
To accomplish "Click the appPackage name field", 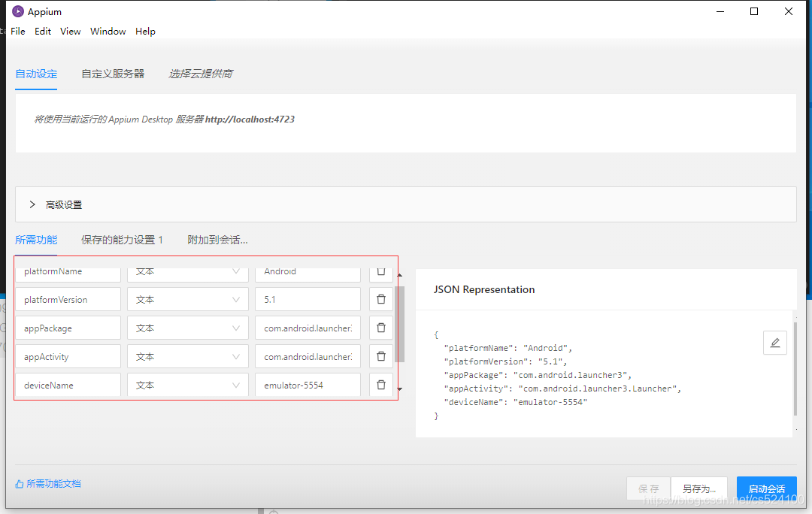I will (68, 328).
